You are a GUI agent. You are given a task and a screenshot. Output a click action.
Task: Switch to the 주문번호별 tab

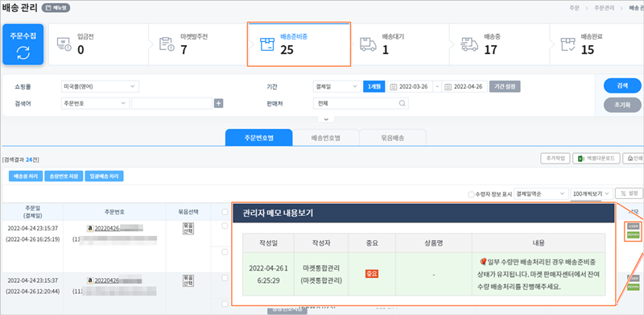tap(258, 138)
